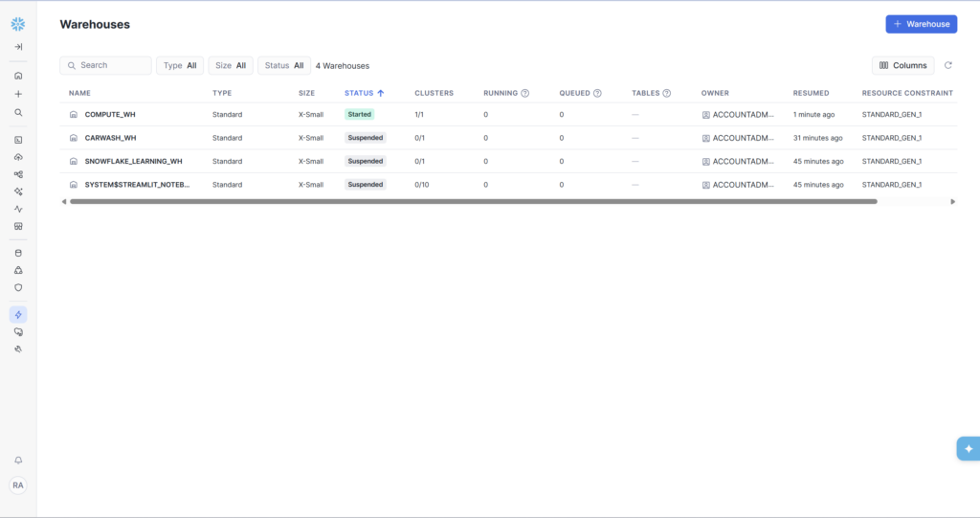980x518 pixels.
Task: Open the Home icon in sidebar
Action: click(x=18, y=76)
